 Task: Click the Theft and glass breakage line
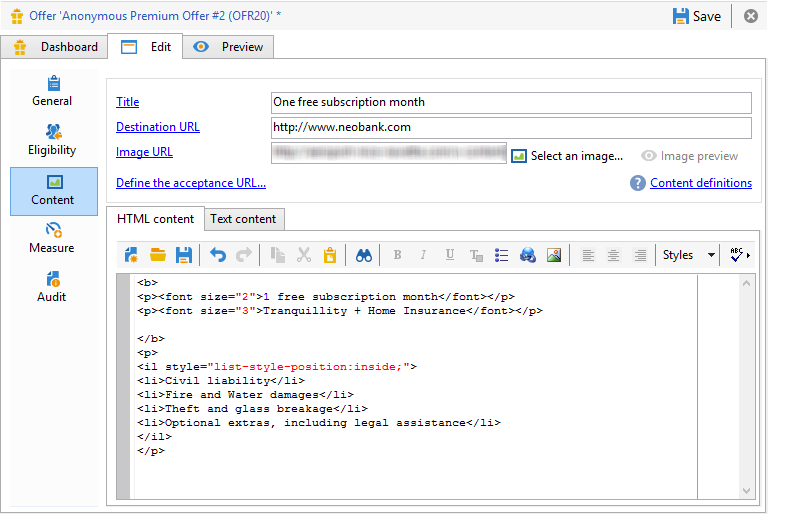[x=252, y=409]
